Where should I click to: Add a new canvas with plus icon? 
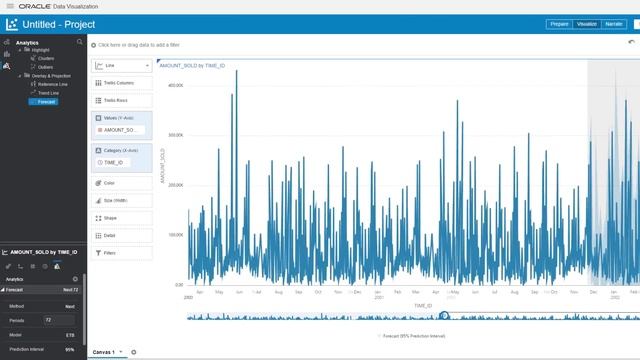[133, 352]
